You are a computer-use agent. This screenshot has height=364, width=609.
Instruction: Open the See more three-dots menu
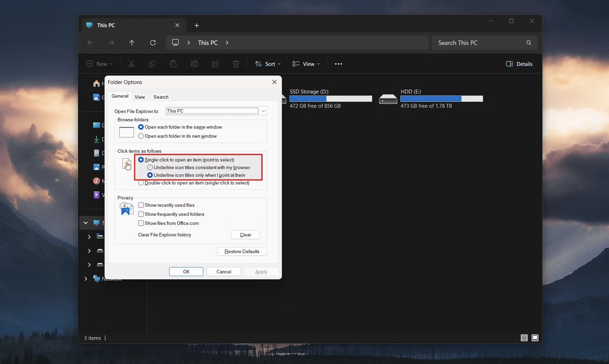tap(338, 64)
